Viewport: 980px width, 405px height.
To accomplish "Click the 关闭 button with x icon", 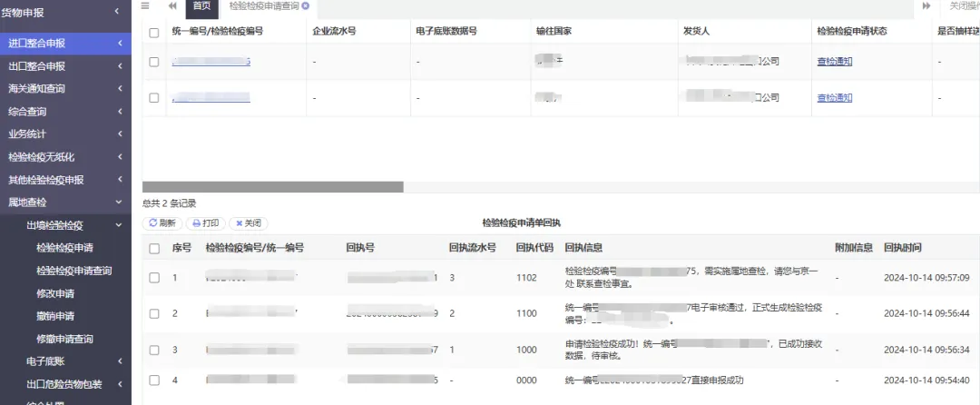I will click(x=248, y=223).
